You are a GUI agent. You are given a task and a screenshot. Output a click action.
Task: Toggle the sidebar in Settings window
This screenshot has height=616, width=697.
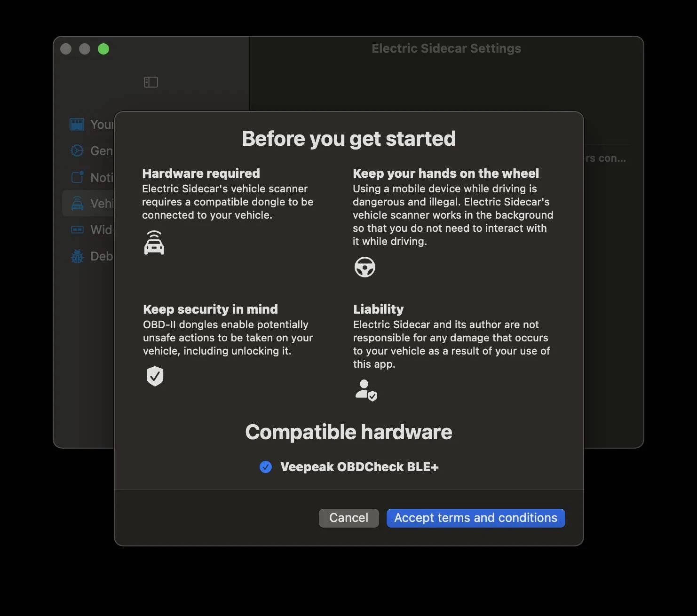pos(150,82)
